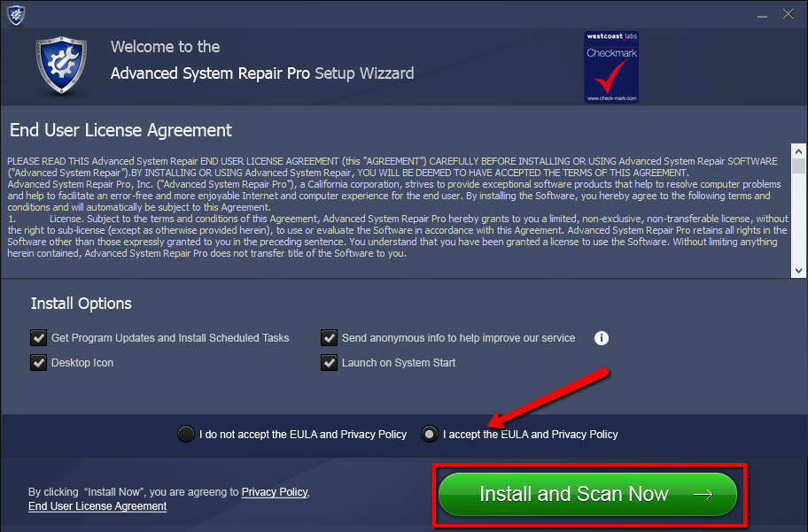Click the EULA scrollbar thumb

(799, 166)
